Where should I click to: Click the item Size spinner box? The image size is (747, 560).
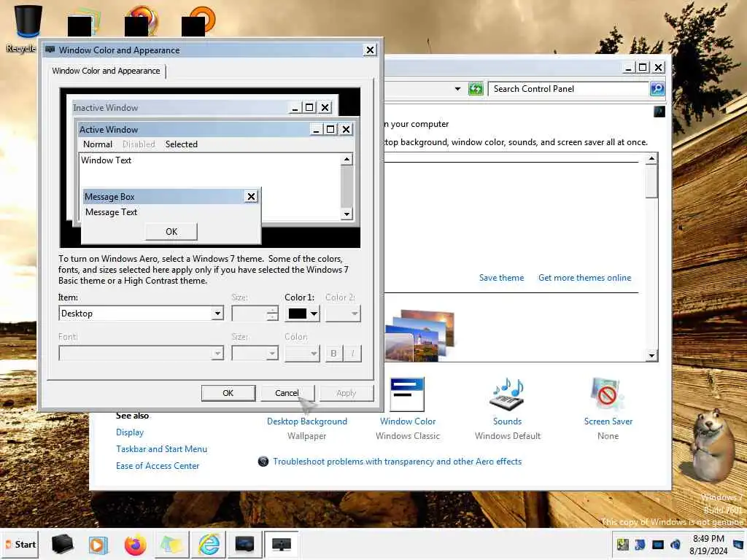(255, 314)
